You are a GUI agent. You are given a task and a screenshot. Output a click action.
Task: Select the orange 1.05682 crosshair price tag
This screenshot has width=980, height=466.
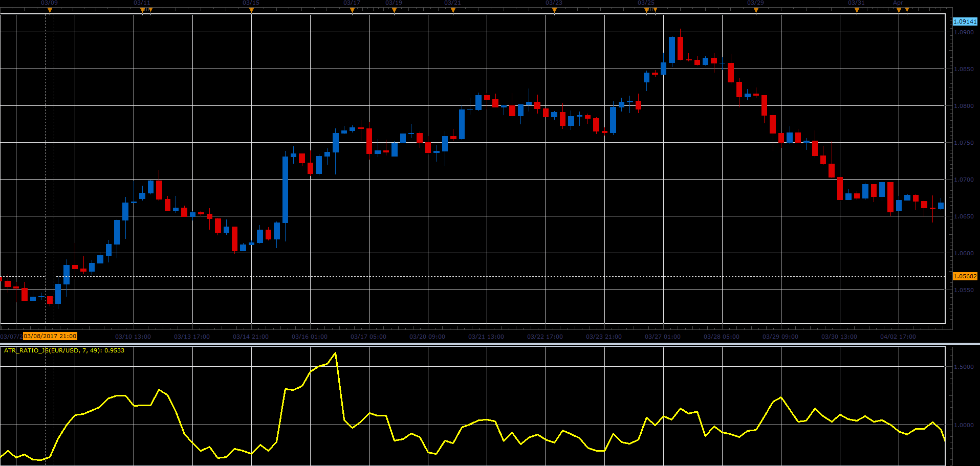click(x=965, y=276)
